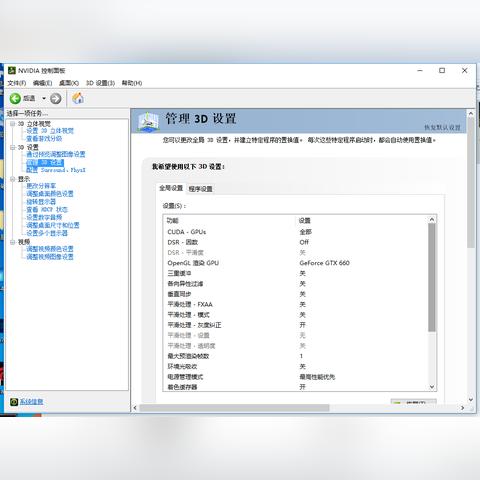The width and height of the screenshot is (480, 480).
Task: Open 查看 HDCP 状态 in the tree
Action: pyautogui.click(x=47, y=210)
